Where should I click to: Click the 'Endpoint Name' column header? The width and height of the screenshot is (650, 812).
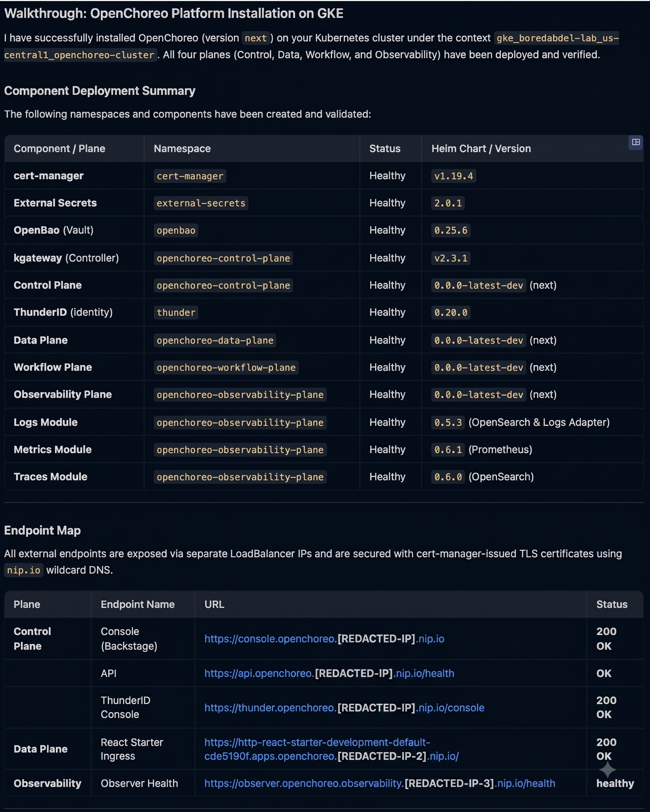(138, 604)
